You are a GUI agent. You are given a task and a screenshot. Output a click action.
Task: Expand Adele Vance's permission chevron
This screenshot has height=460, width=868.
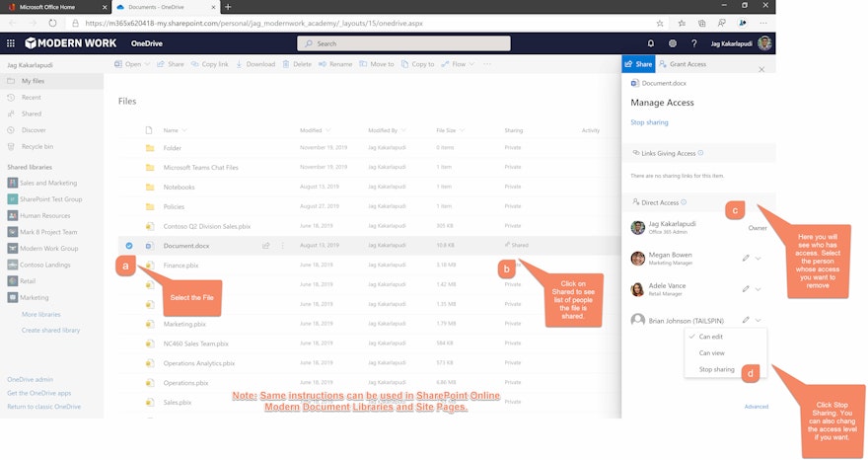(x=758, y=289)
